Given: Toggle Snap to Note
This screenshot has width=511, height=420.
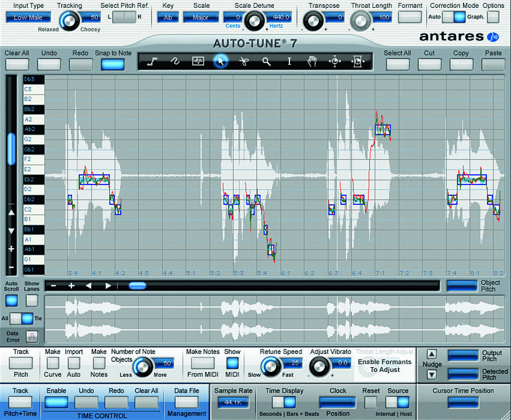Looking at the screenshot, I should pos(113,64).
